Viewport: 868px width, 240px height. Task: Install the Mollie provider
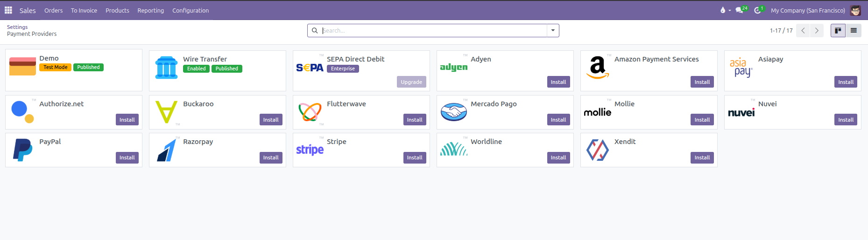click(x=702, y=120)
